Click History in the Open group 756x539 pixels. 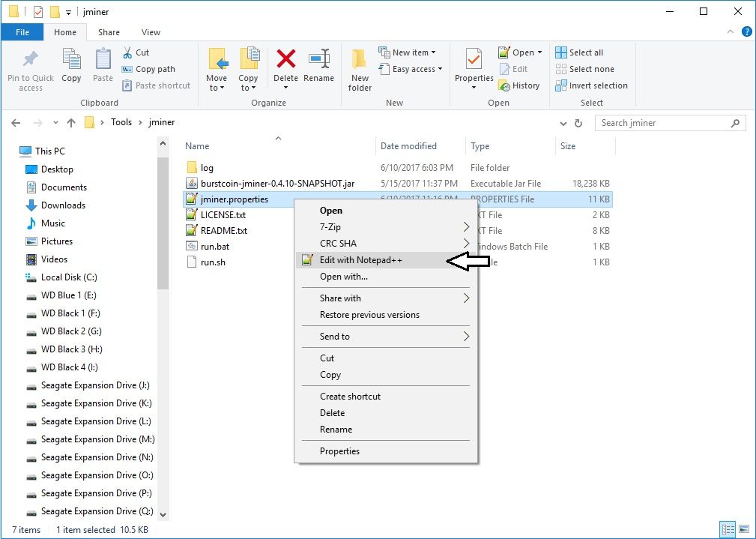click(x=519, y=85)
